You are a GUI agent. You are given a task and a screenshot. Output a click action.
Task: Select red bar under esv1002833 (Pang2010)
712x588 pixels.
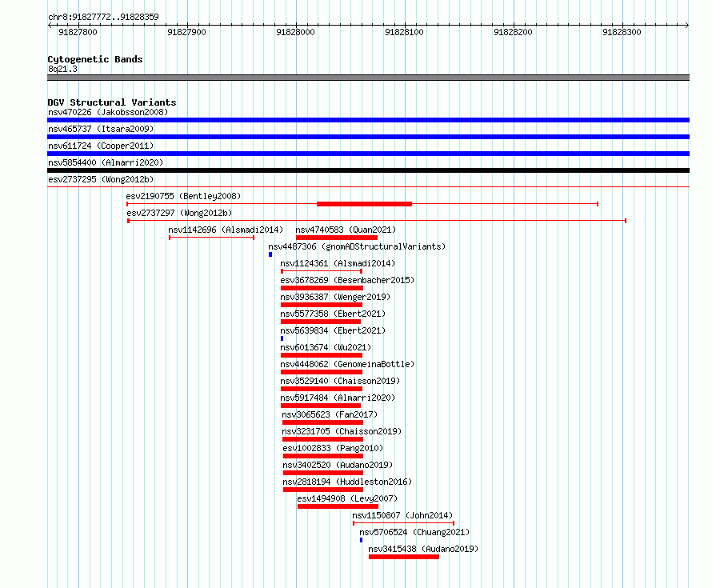[x=323, y=456]
